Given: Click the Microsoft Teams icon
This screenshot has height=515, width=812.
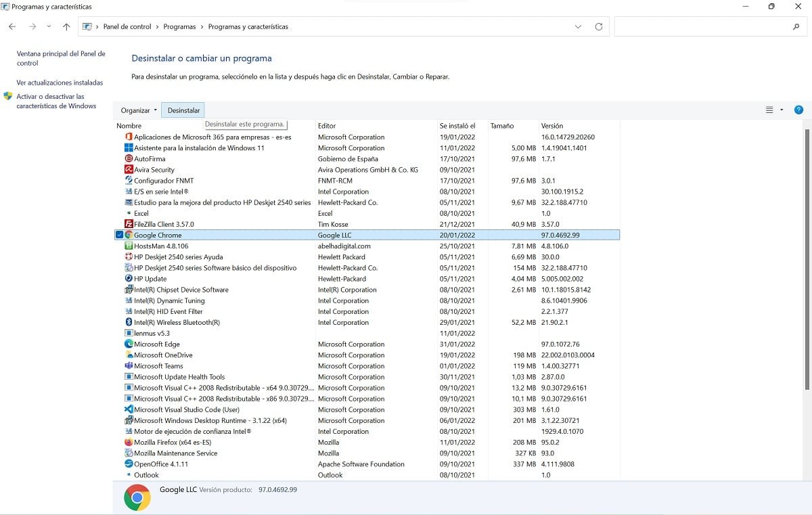Looking at the screenshot, I should (x=129, y=366).
